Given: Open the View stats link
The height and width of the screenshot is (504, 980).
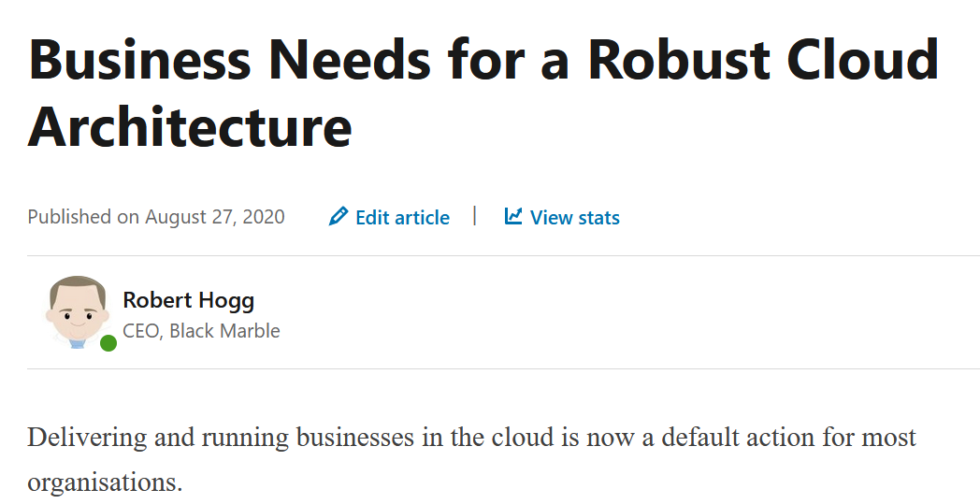Looking at the screenshot, I should point(574,218).
